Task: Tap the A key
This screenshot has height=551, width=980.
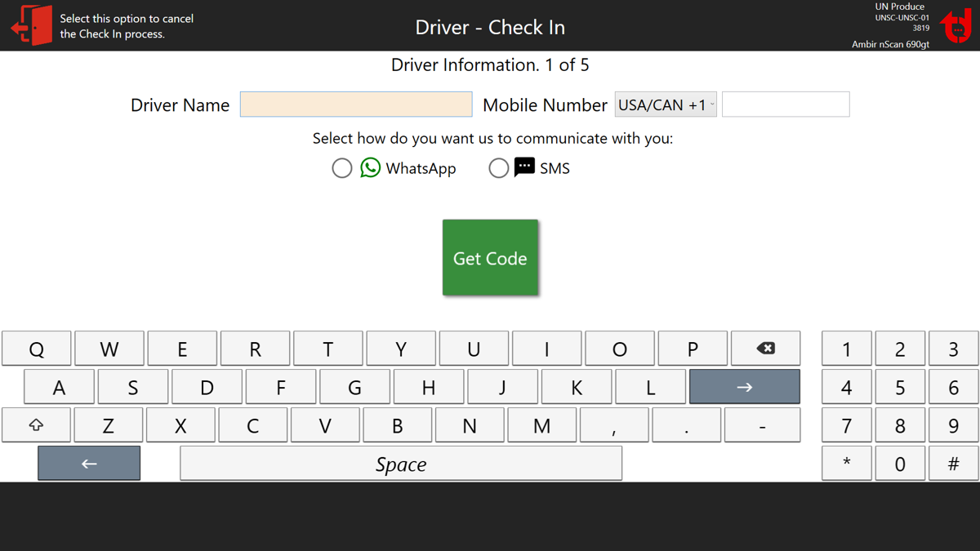Action: 59,387
